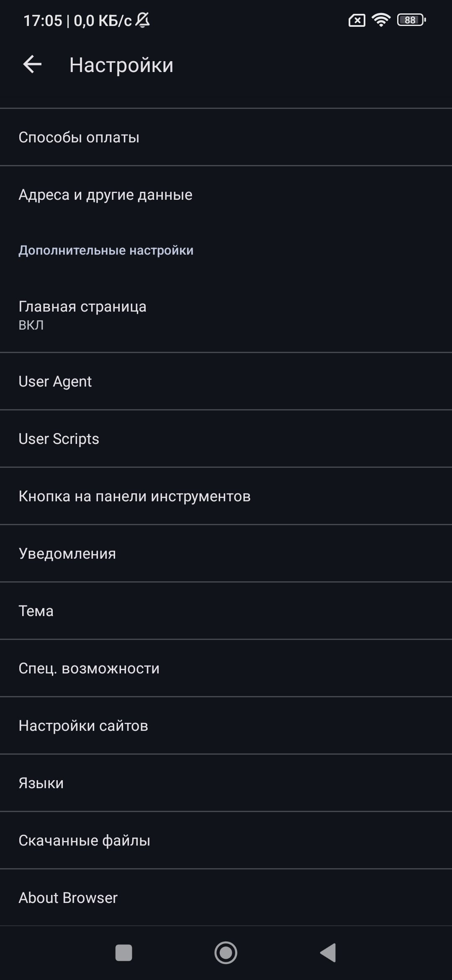Tap the muted bell status icon
Image resolution: width=452 pixels, height=980 pixels.
143,20
